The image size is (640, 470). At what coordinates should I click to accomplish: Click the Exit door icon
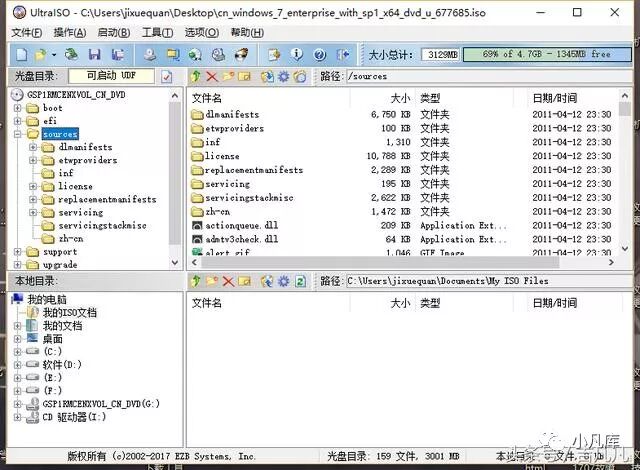[x=342, y=54]
